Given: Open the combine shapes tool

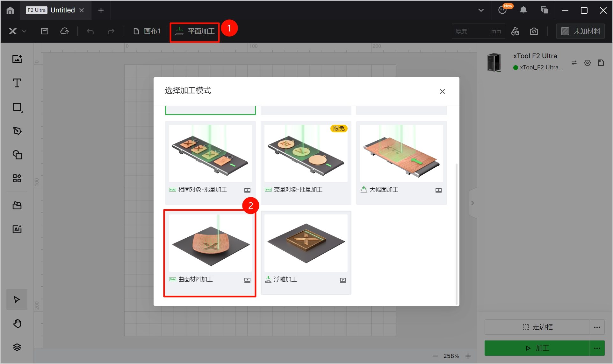Looking at the screenshot, I should pos(17,155).
